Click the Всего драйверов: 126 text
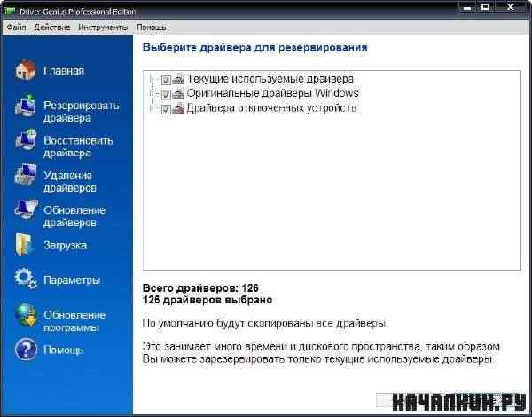 point(200,288)
